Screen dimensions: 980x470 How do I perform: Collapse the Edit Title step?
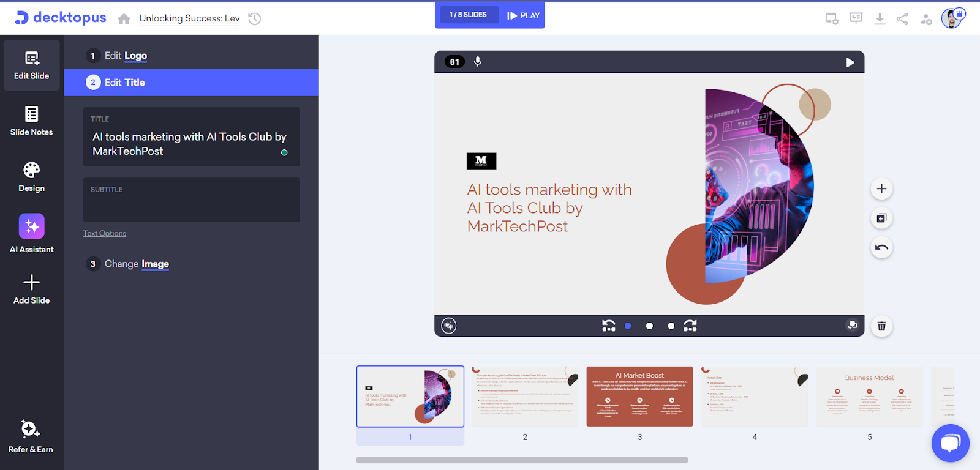coord(191,83)
